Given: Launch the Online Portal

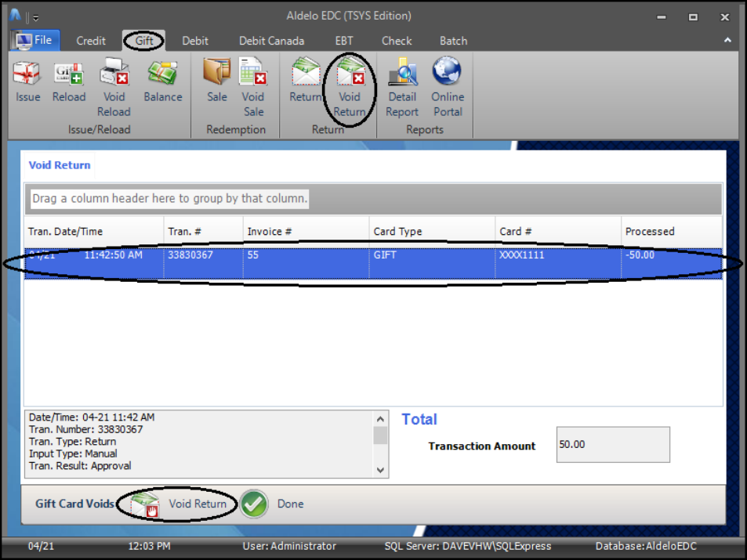Looking at the screenshot, I should click(448, 88).
